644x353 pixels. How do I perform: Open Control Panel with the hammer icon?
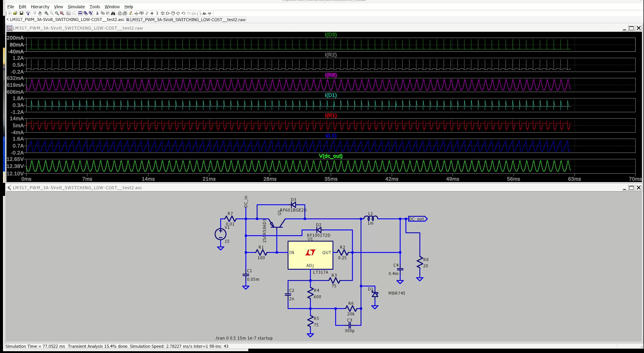point(28,13)
